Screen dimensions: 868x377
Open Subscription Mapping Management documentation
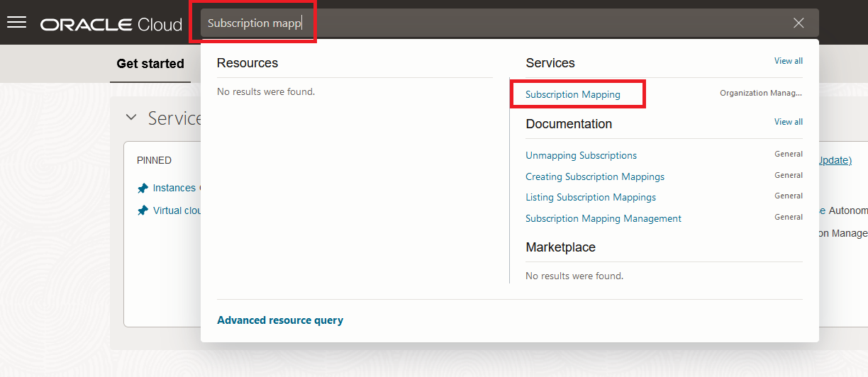pyautogui.click(x=603, y=218)
